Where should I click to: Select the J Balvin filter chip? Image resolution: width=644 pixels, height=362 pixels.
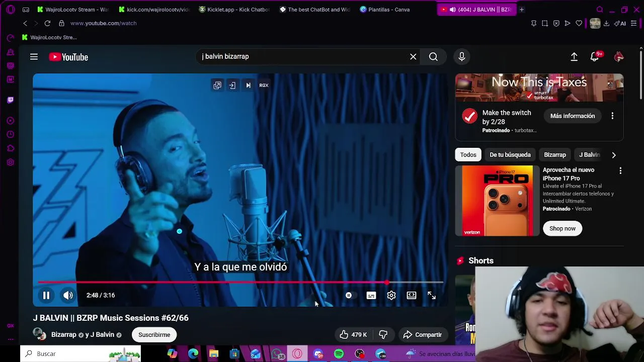tap(589, 155)
